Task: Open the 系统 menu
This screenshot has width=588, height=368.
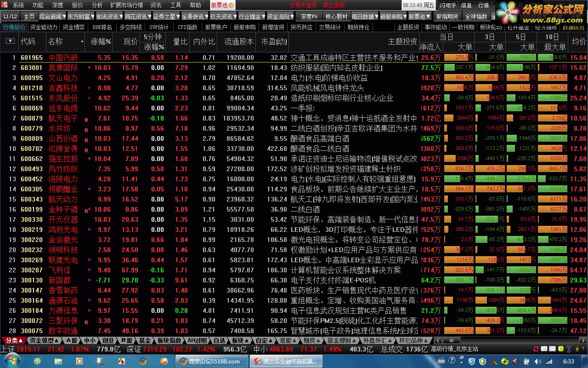Action: coord(18,6)
